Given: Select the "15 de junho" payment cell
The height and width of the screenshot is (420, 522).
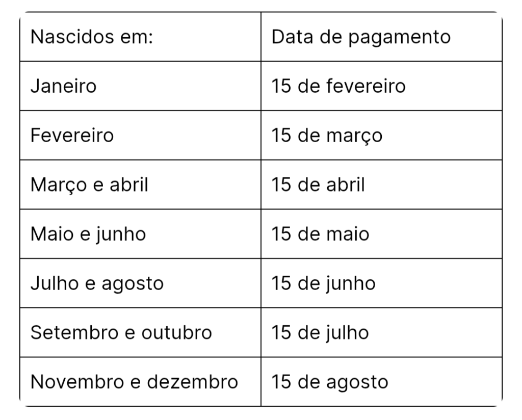Looking at the screenshot, I should (x=323, y=283).
